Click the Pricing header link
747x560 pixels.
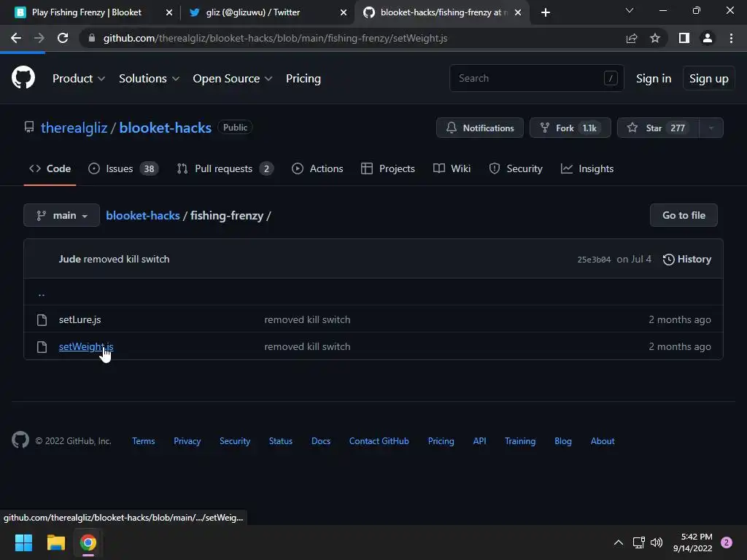tap(303, 79)
